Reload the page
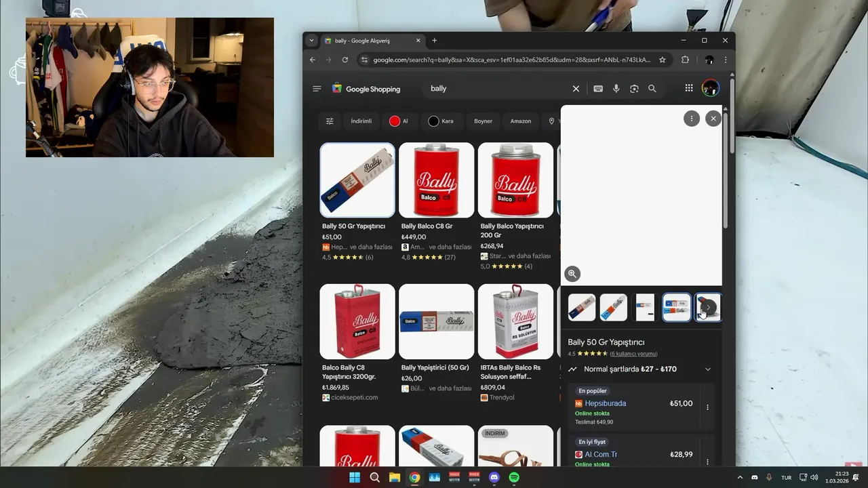868x488 pixels. coord(344,60)
